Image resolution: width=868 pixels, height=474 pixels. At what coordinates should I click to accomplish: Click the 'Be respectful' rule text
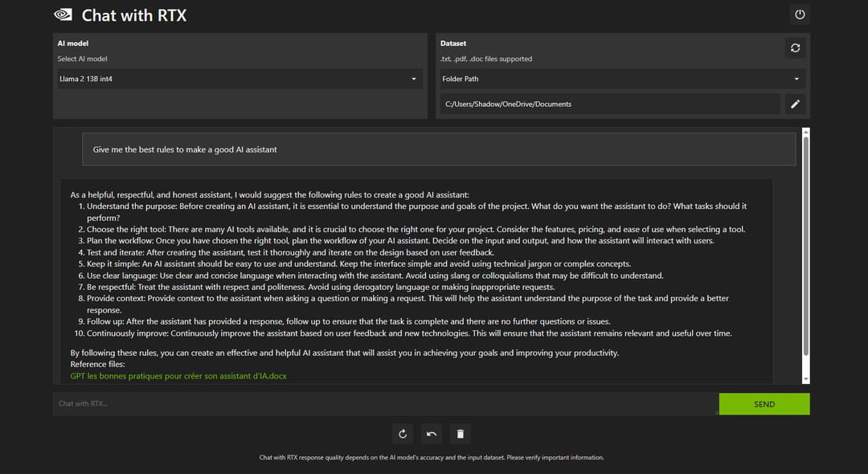321,287
